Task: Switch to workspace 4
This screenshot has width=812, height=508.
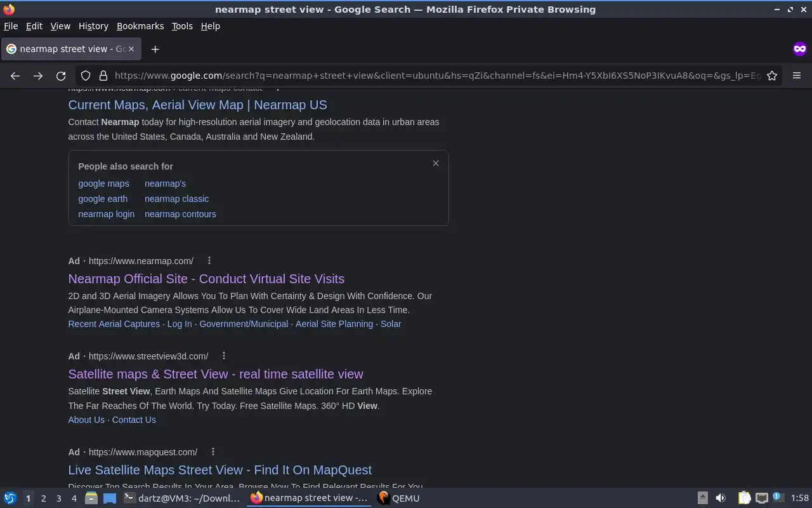Action: (74, 498)
